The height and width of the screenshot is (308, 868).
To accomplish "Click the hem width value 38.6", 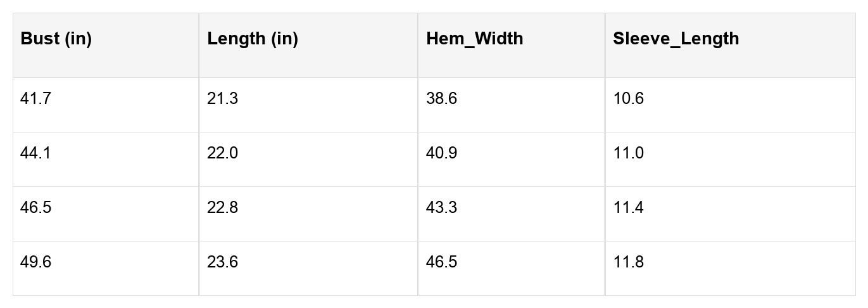I will coord(441,99).
